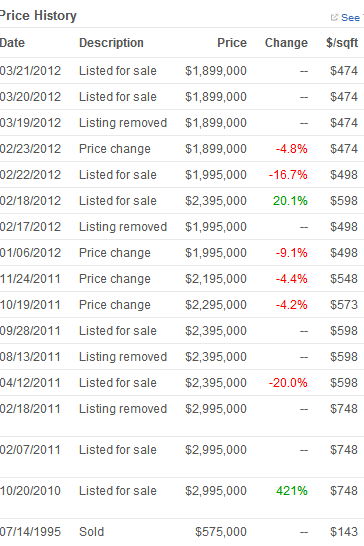Click the -16.7% change value

pyautogui.click(x=288, y=175)
